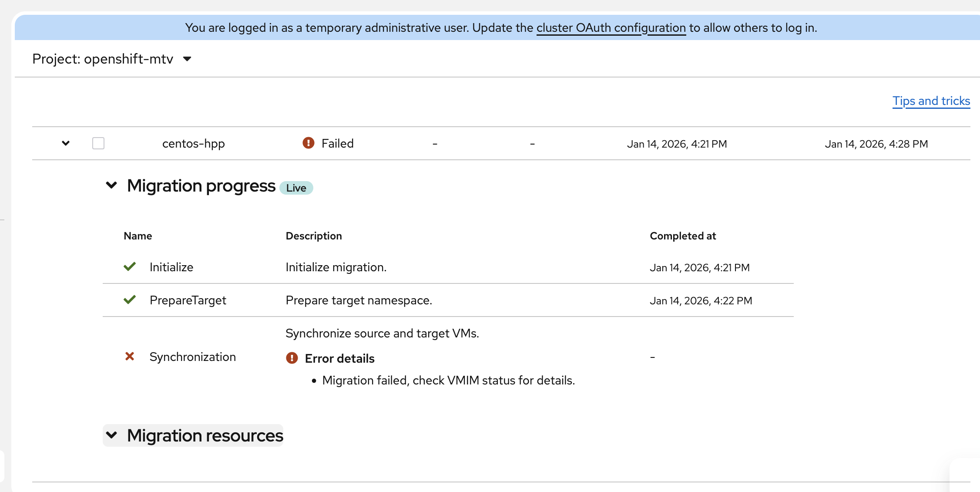Click the red Error details exclamation icon

point(292,358)
